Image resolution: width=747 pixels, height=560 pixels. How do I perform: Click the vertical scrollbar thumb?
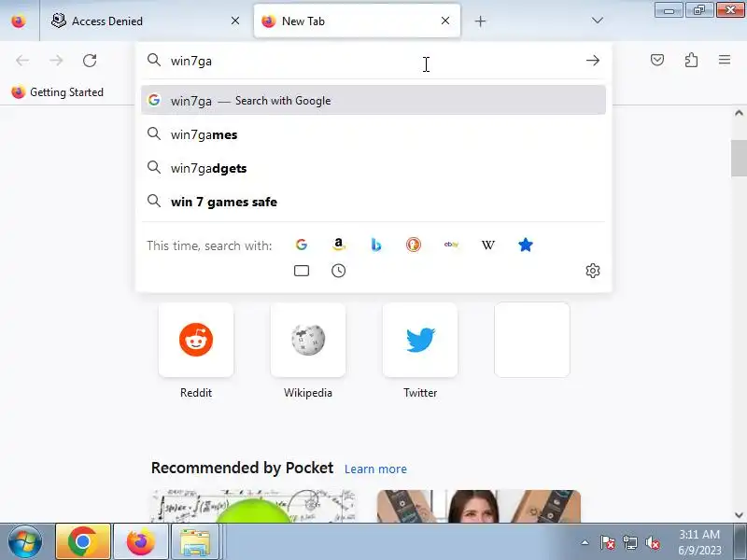(x=739, y=159)
